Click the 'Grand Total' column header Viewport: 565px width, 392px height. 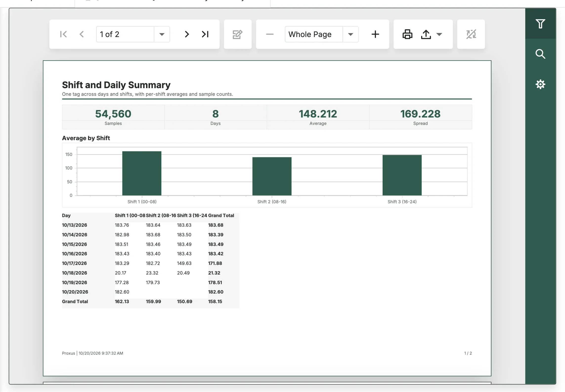(221, 216)
